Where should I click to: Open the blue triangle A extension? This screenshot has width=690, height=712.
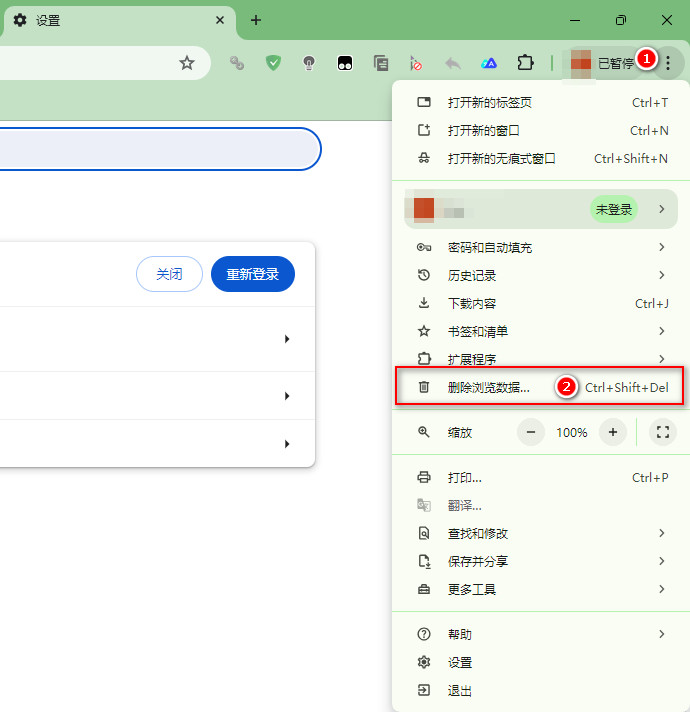[489, 63]
